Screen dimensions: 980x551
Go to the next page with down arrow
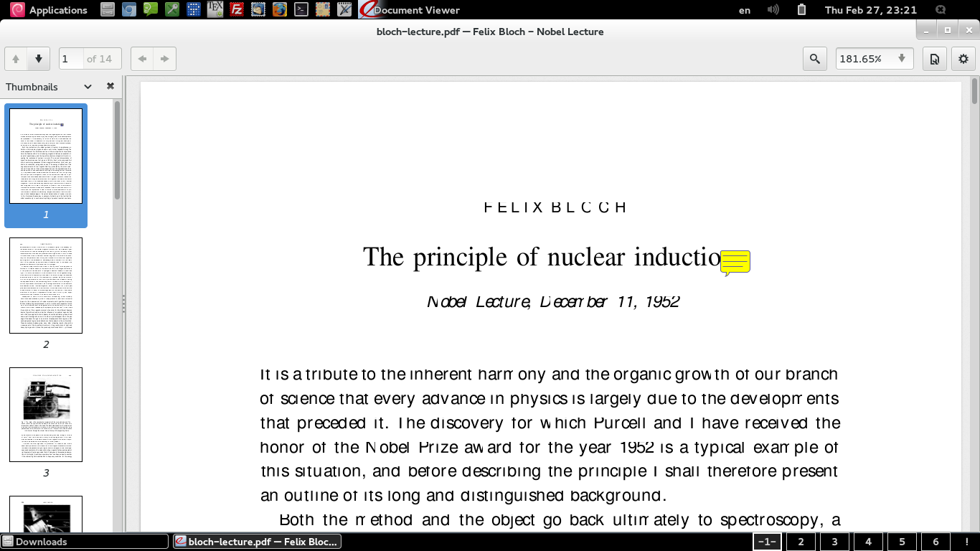point(38,58)
